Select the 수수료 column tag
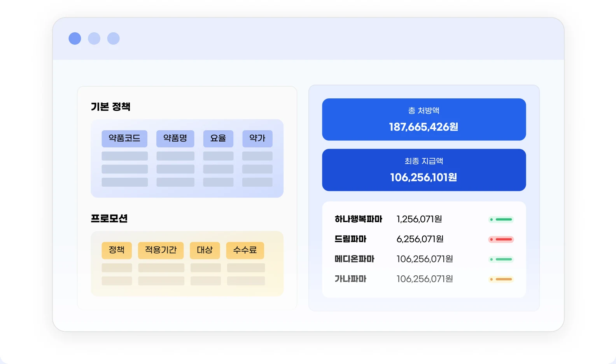 point(245,250)
